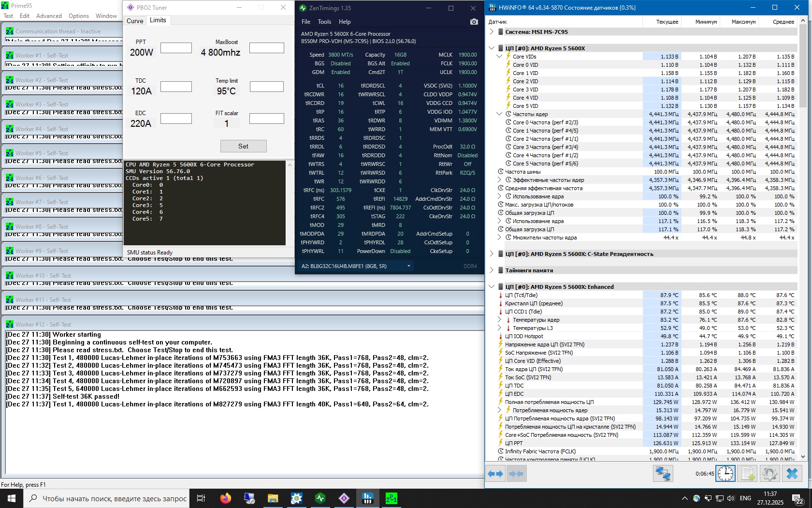Image resolution: width=812 pixels, height=508 pixels.
Task: Open the Prime95 Advanced menu
Action: click(x=49, y=16)
